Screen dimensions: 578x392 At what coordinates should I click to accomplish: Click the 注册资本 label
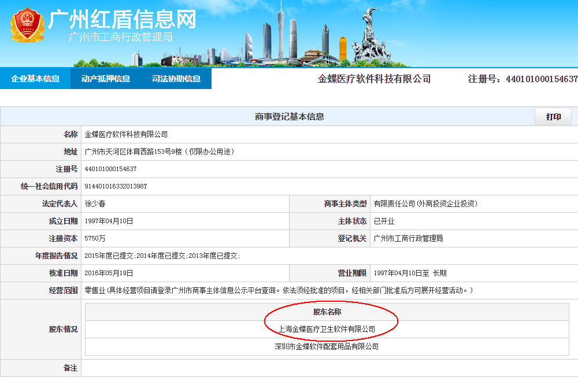tap(63, 238)
